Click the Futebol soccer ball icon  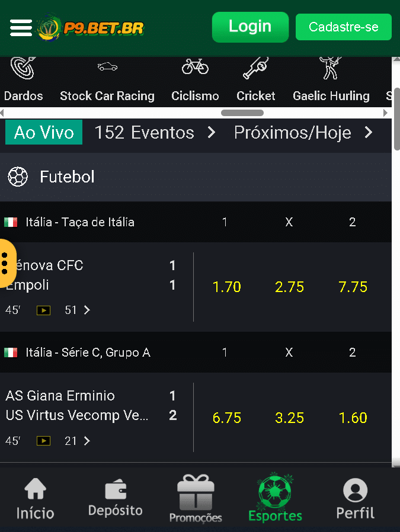[x=18, y=176]
